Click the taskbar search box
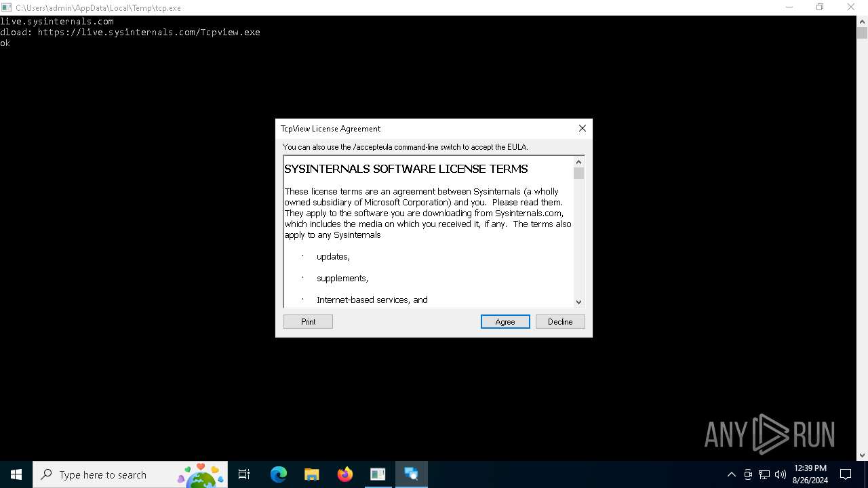This screenshot has height=488, width=868. point(130,474)
